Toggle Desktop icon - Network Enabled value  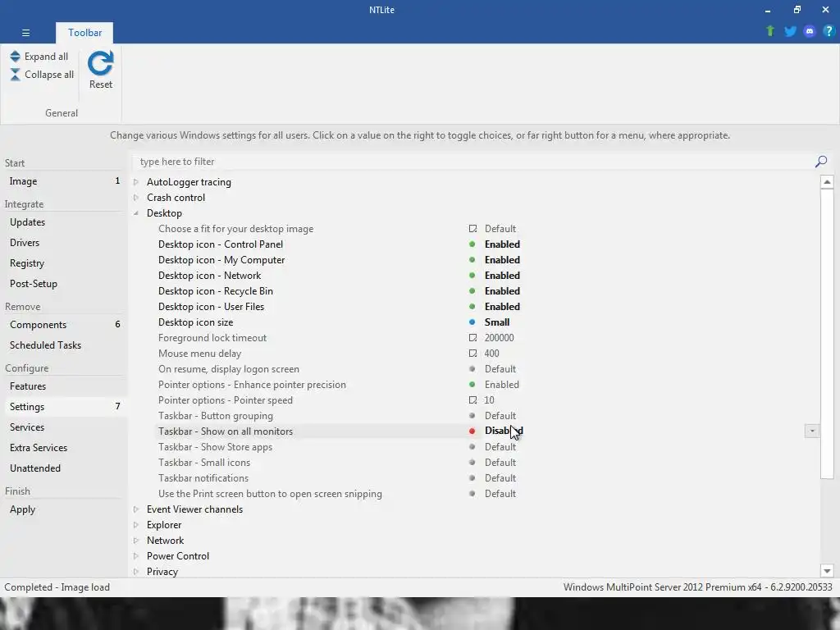pos(502,276)
